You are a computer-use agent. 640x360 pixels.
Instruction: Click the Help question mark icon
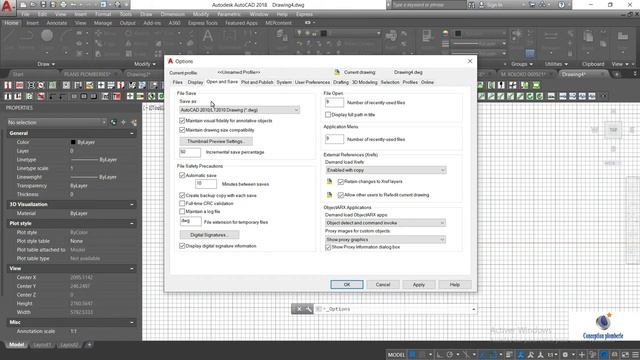pyautogui.click(x=562, y=5)
